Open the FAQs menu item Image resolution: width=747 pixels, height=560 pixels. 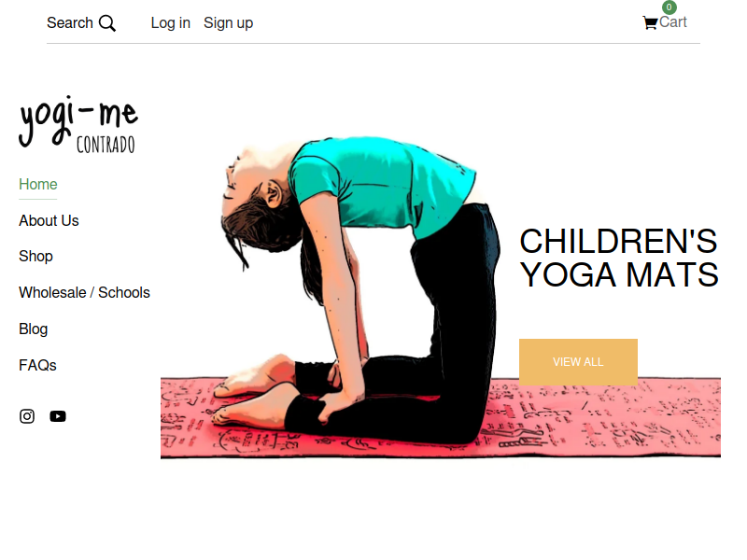(x=37, y=365)
